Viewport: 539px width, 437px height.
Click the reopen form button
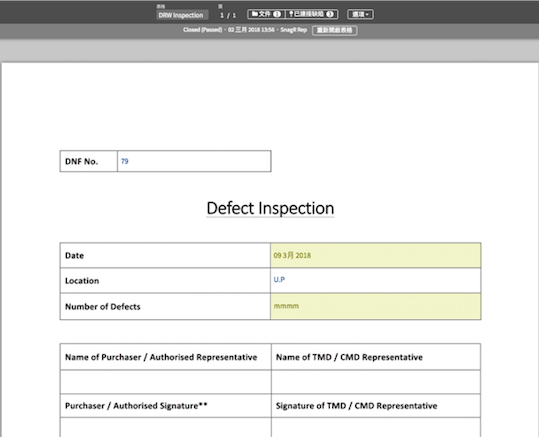point(334,30)
